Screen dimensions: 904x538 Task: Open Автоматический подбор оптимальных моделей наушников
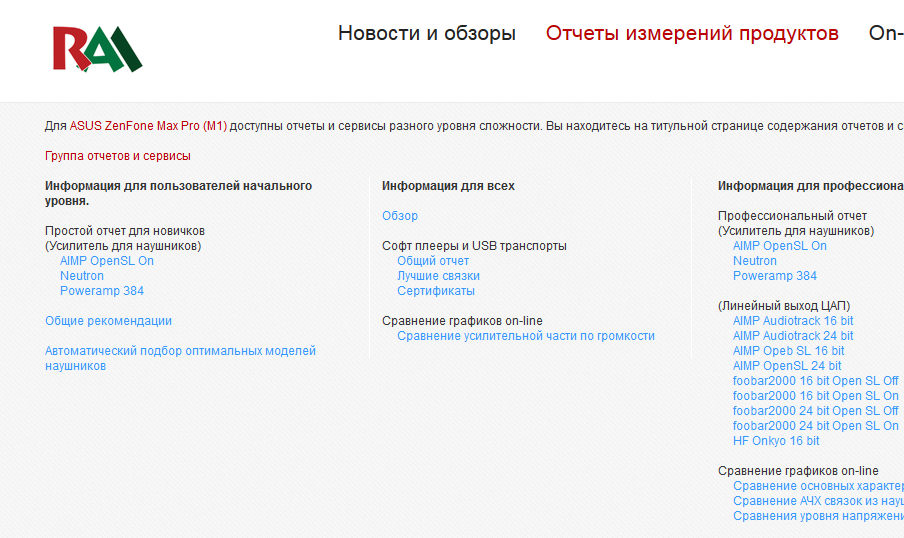tap(180, 351)
